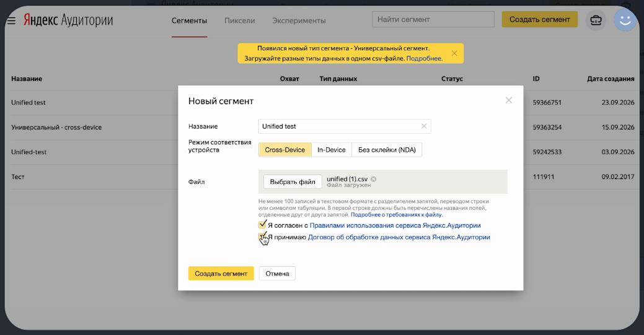Image resolution: width=644 pixels, height=335 pixels.
Task: Open the briefcase icon in header
Action: [596, 20]
